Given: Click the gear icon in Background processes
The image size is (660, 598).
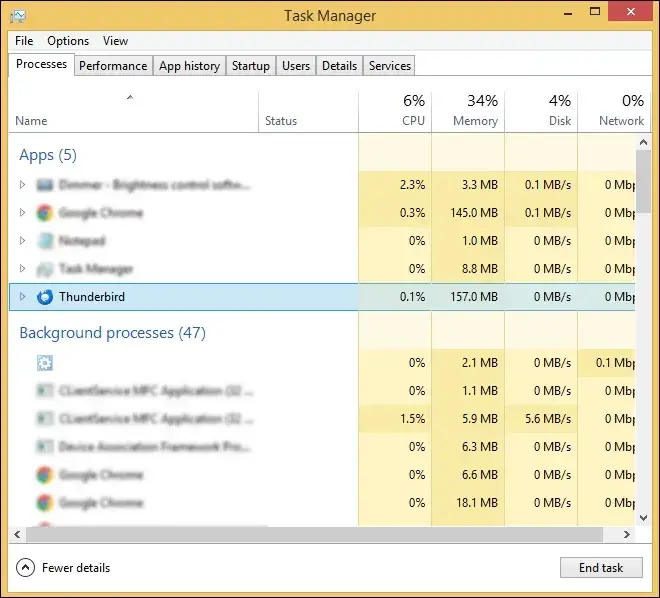Looking at the screenshot, I should [x=44, y=363].
